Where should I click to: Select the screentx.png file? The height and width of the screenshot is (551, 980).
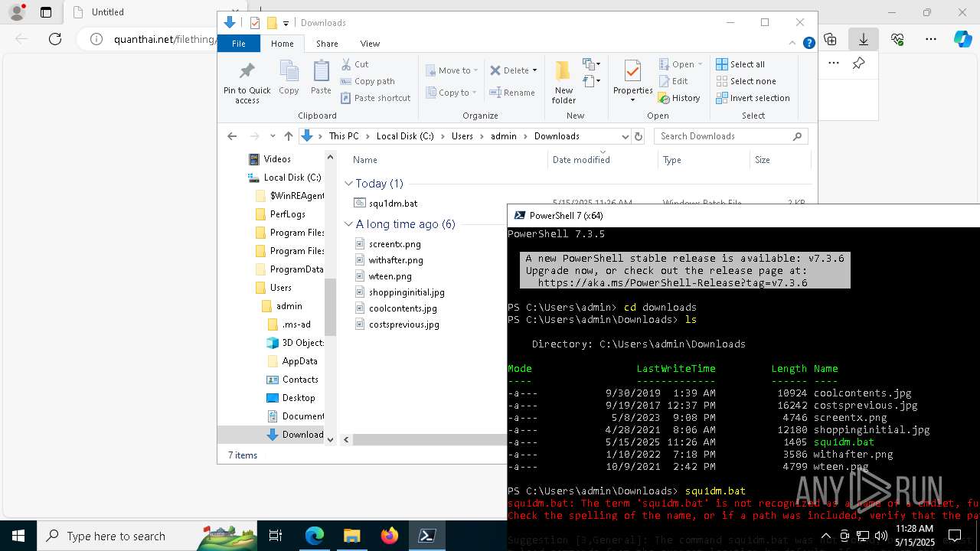pos(394,244)
